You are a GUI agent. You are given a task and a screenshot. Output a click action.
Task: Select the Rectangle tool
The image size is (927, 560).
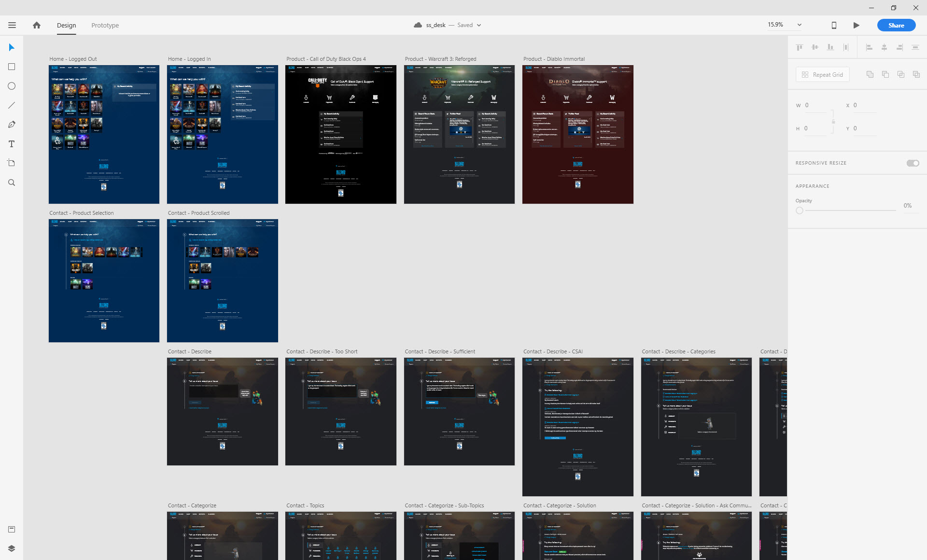(12, 67)
